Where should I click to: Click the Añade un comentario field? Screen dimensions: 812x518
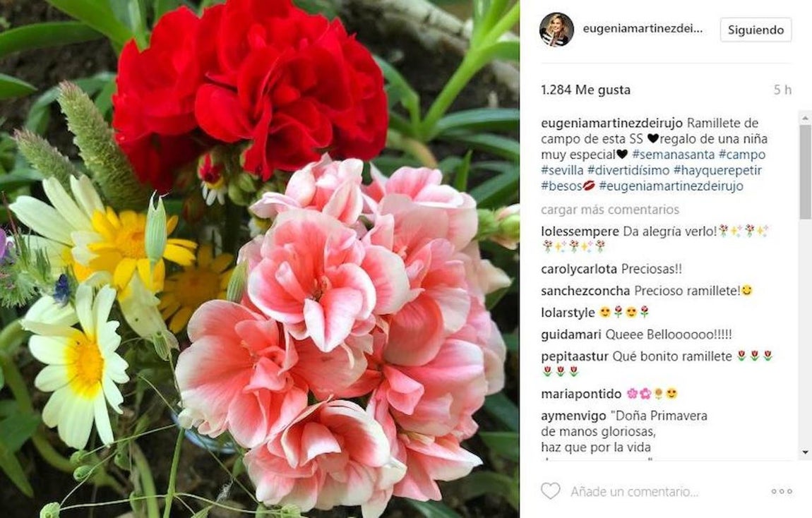(634, 491)
